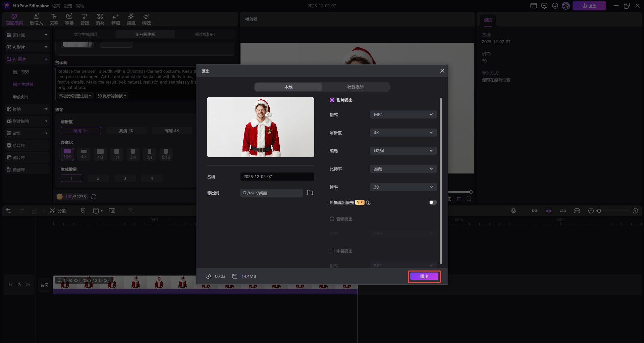Enable the 無損匯出優先 toggle switch
Viewport: 644px width, 343px height.
pos(433,202)
